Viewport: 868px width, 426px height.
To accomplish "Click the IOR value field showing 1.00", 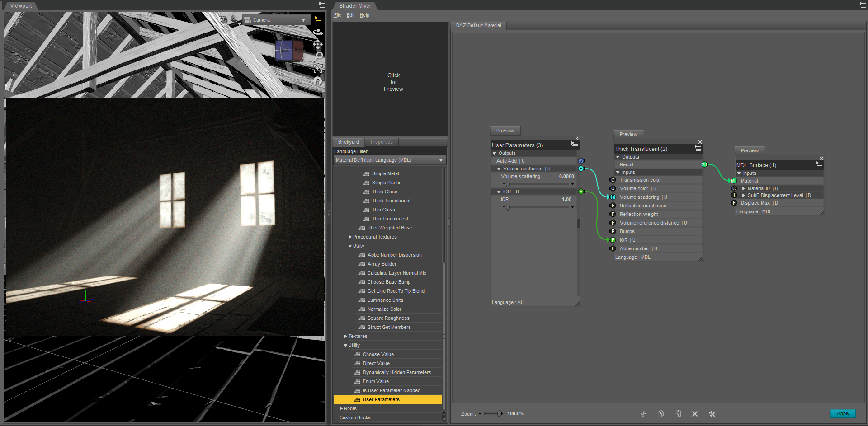I will click(566, 199).
